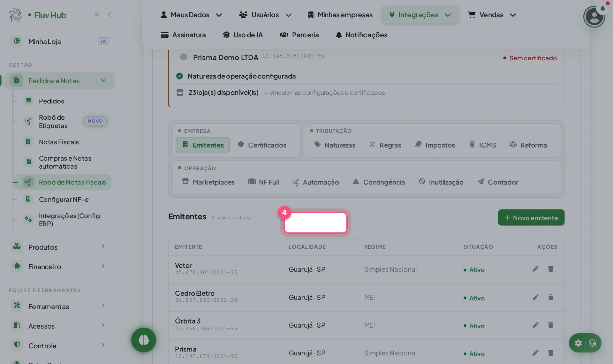The image size is (613, 364).
Task: Delete the Prisma emitente
Action: pyautogui.click(x=551, y=353)
